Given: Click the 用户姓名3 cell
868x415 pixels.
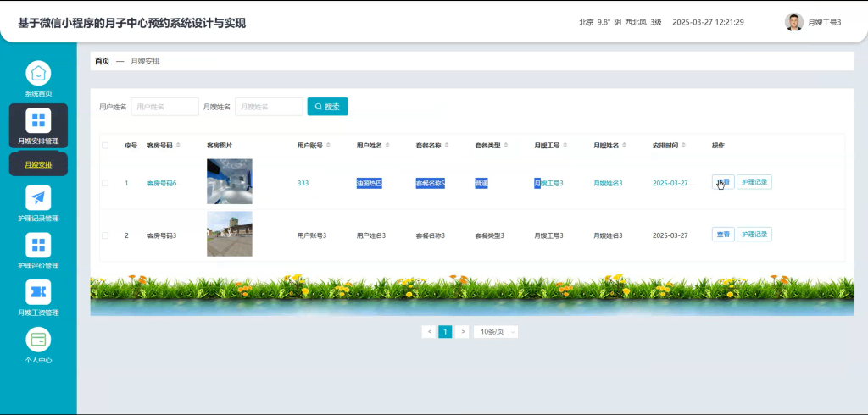Looking at the screenshot, I should (x=371, y=235).
